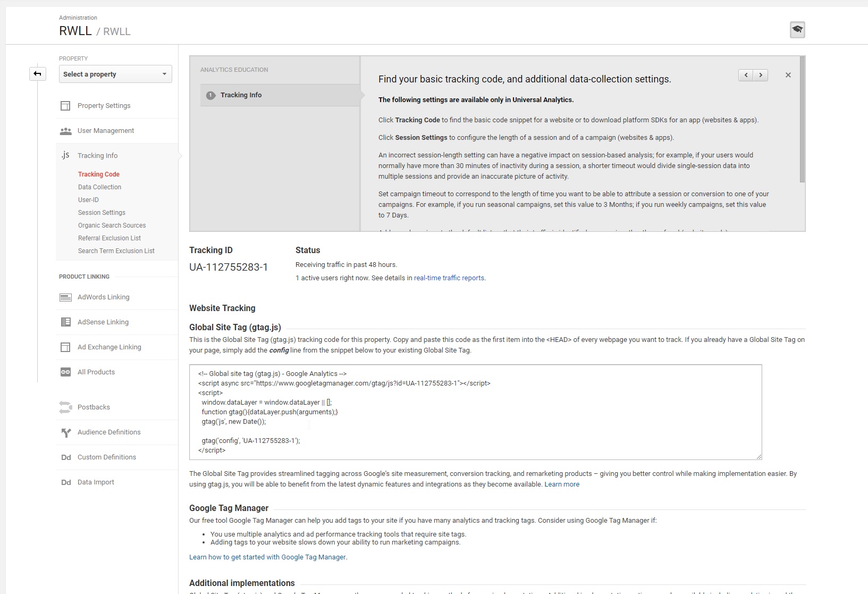
Task: Open AdWords Linking
Action: [104, 297]
